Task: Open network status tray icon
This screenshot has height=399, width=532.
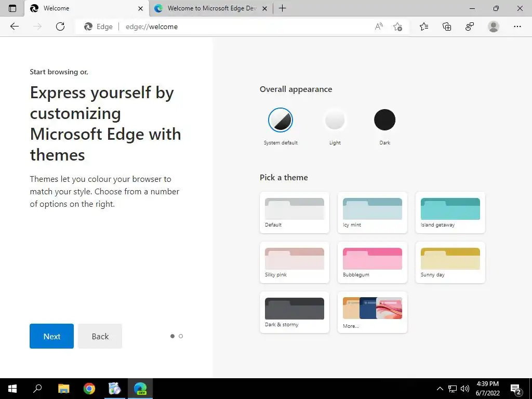Action: (453, 389)
